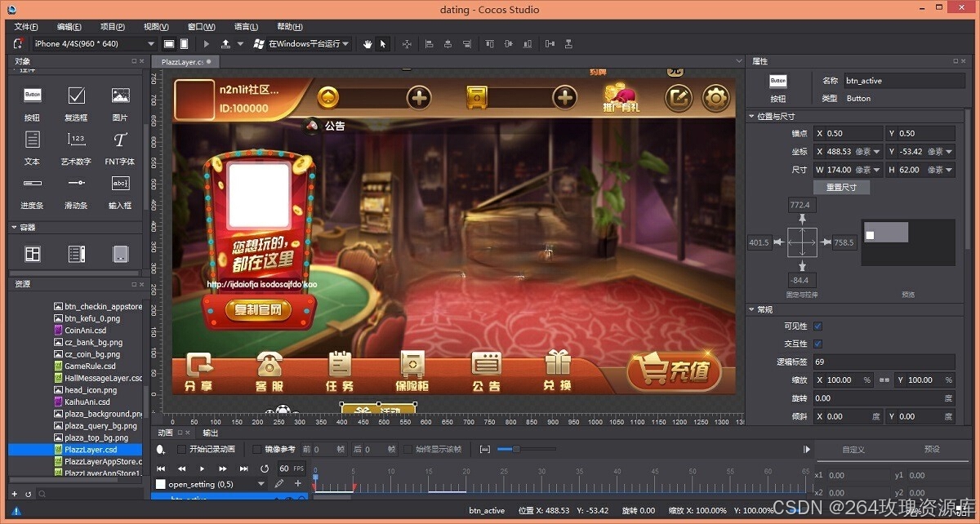980x524 pixels.
Task: Choose portrait orientation icon in toolbar
Action: click(x=185, y=43)
